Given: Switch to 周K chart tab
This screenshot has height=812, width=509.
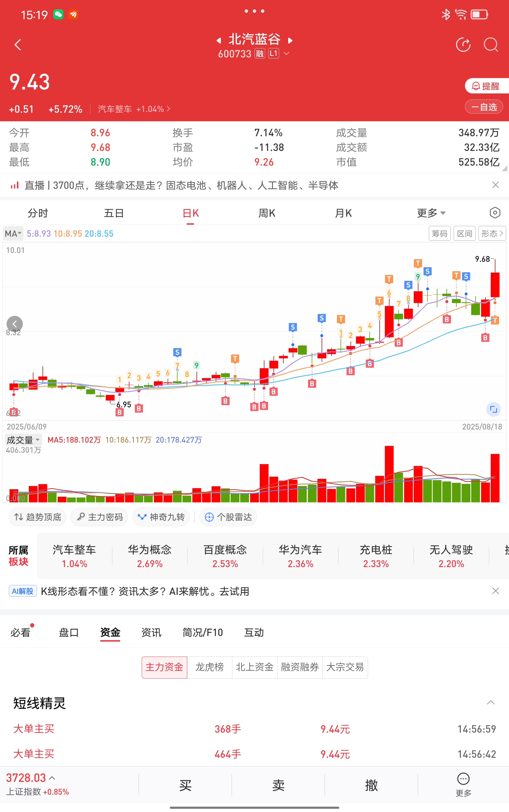Looking at the screenshot, I should [267, 213].
